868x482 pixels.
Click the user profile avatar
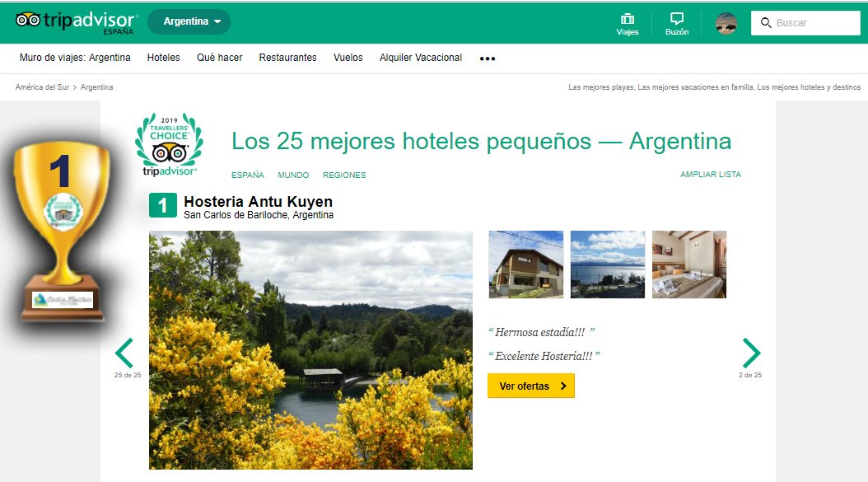click(726, 23)
